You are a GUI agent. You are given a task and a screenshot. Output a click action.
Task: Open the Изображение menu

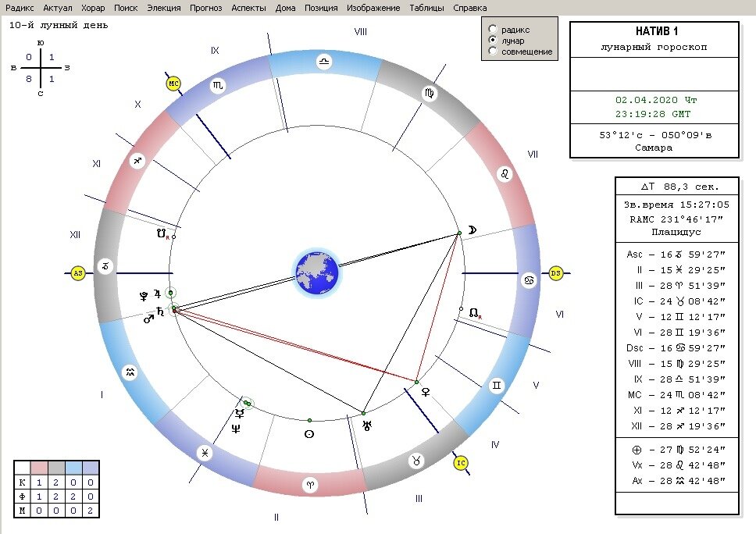click(373, 8)
